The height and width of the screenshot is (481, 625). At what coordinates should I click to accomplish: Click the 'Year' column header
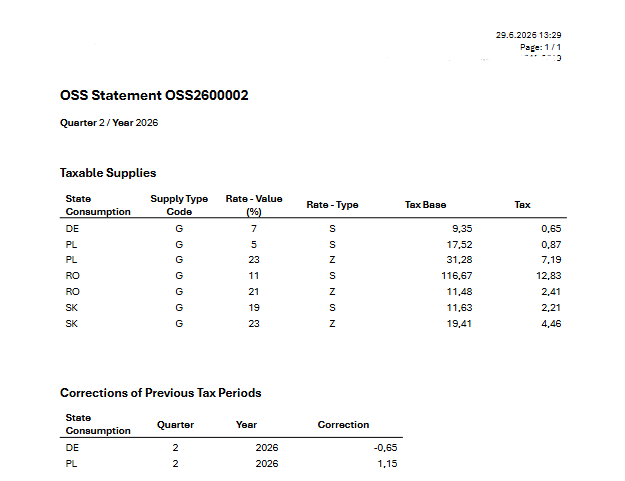click(246, 425)
